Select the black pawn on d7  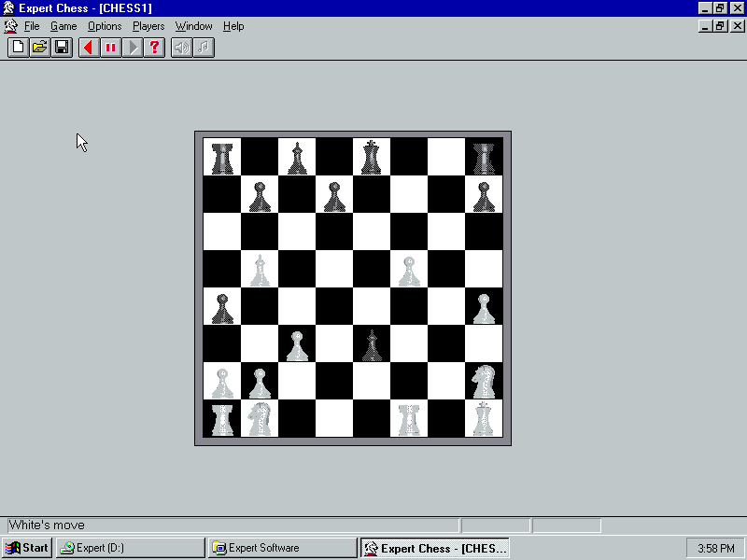[x=334, y=195]
